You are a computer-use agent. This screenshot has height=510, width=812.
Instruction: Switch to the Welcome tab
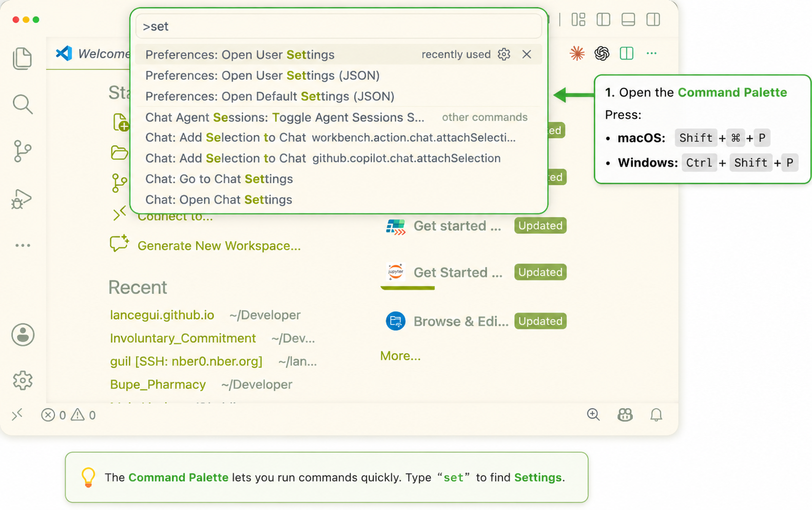(92, 53)
